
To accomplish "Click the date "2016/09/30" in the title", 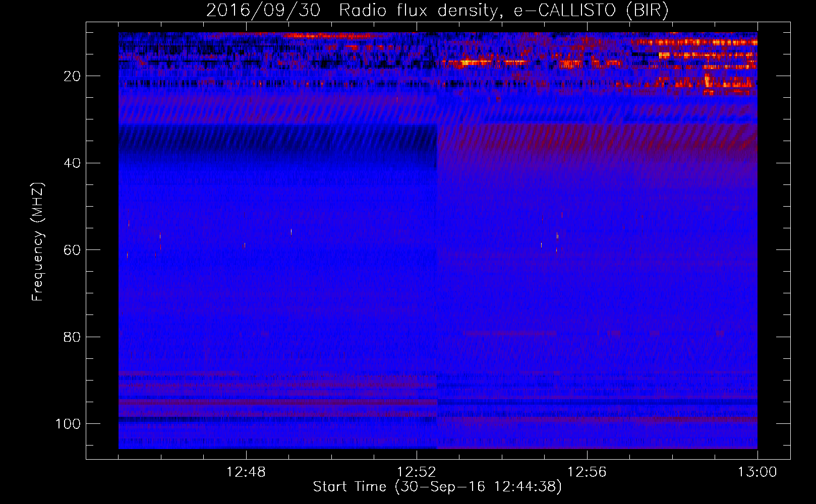I will [x=263, y=10].
